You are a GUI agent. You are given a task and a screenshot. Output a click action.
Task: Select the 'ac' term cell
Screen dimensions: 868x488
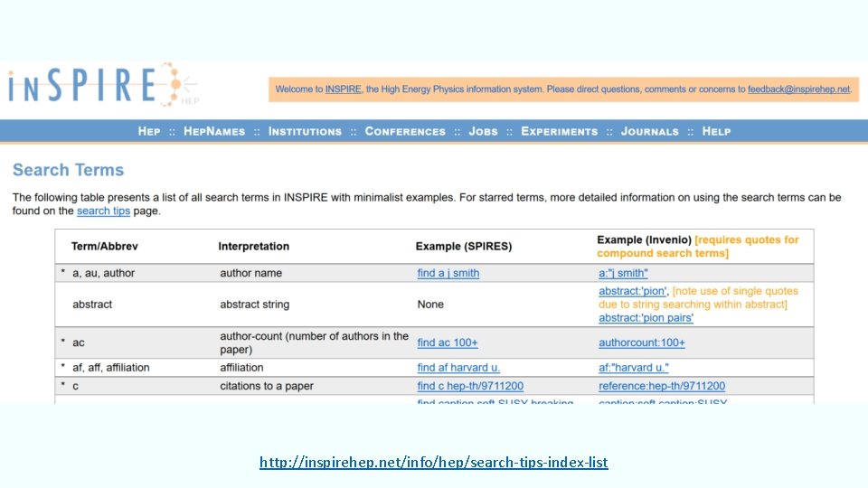point(78,343)
